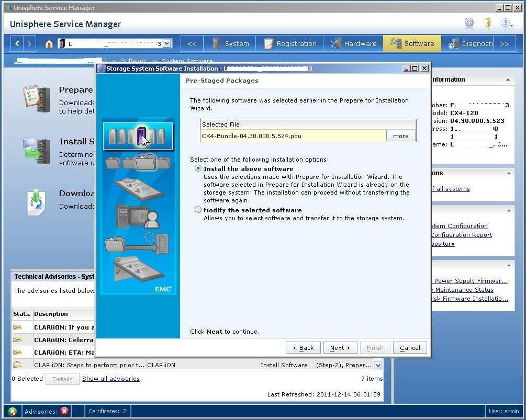This screenshot has height=420, width=526.
Task: Click Next to continue the installation wizard
Action: (340, 348)
